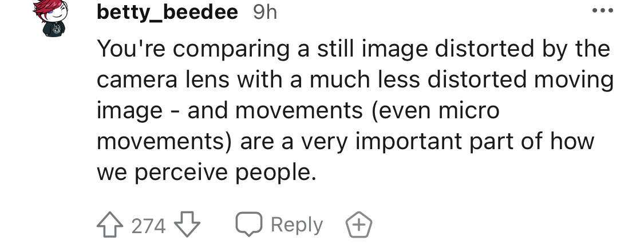Upvote betty_beedee's comment
Screen dimensions: 644x248
(110, 225)
